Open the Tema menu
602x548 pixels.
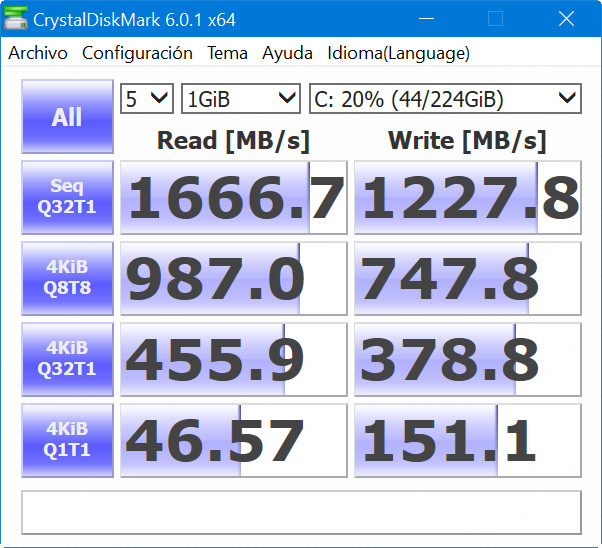[227, 53]
